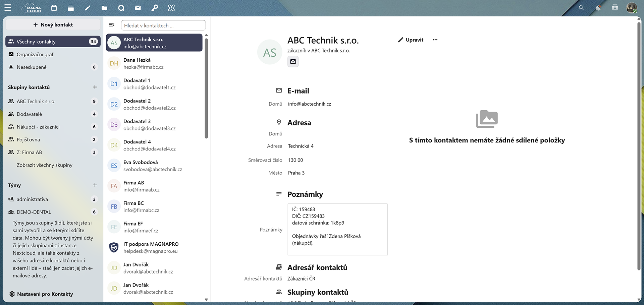The image size is (644, 305).
Task: Open notifications bell icon
Action: [598, 8]
